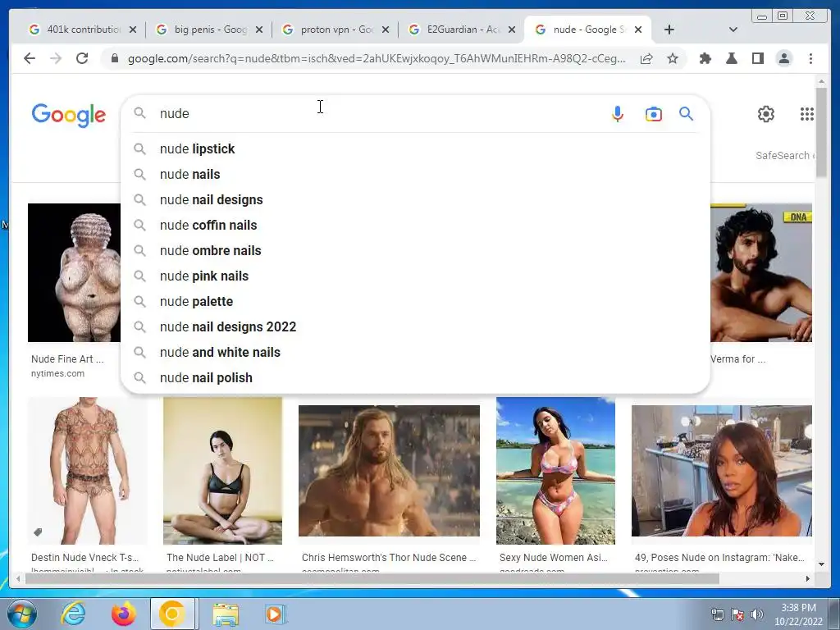This screenshot has height=630, width=840.
Task: Select suggestion 'nude palette'
Action: tap(416, 302)
